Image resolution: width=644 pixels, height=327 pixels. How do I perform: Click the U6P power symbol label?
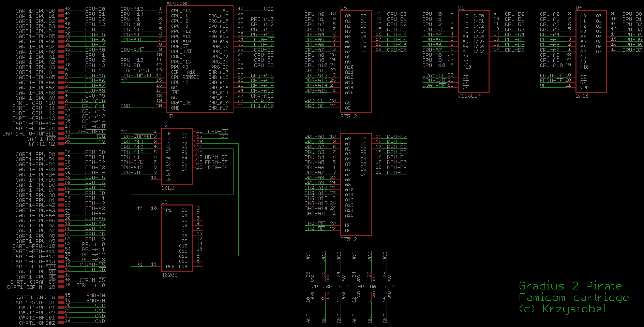coord(374,286)
